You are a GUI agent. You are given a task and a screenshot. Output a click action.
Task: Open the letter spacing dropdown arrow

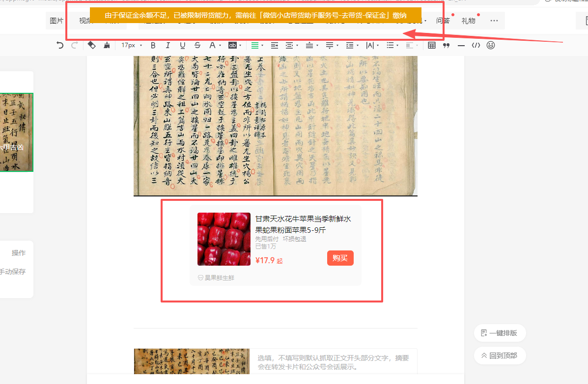tap(378, 46)
